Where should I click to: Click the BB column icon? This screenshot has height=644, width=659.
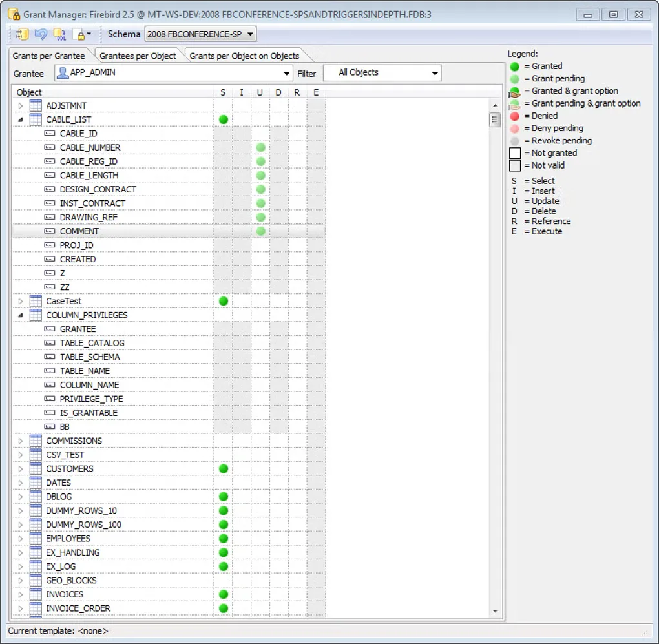(50, 426)
